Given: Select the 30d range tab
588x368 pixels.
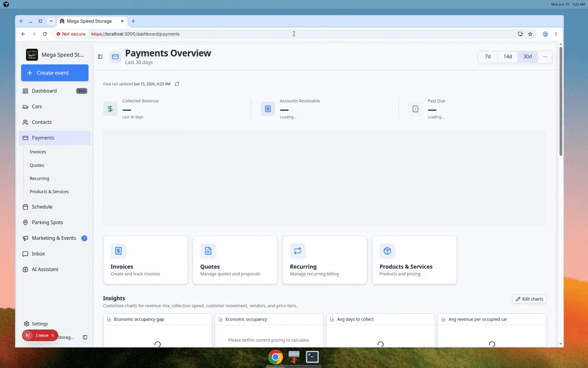Looking at the screenshot, I should click(x=527, y=57).
